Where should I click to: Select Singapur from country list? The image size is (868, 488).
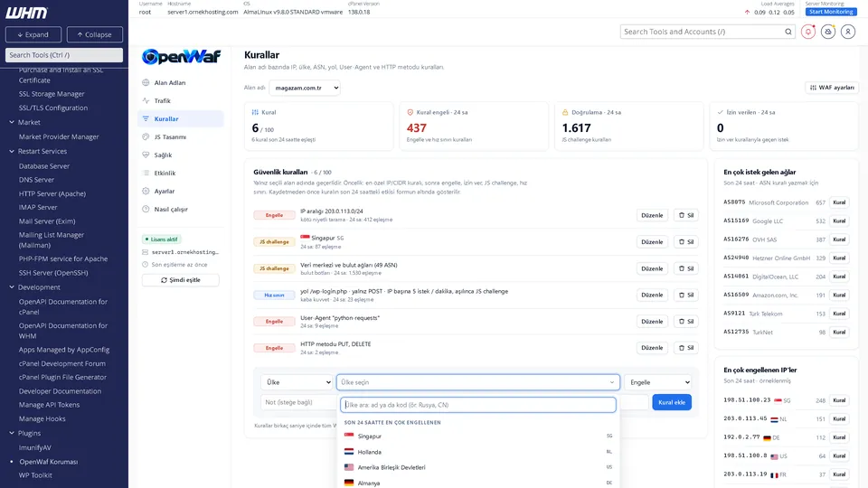point(478,436)
